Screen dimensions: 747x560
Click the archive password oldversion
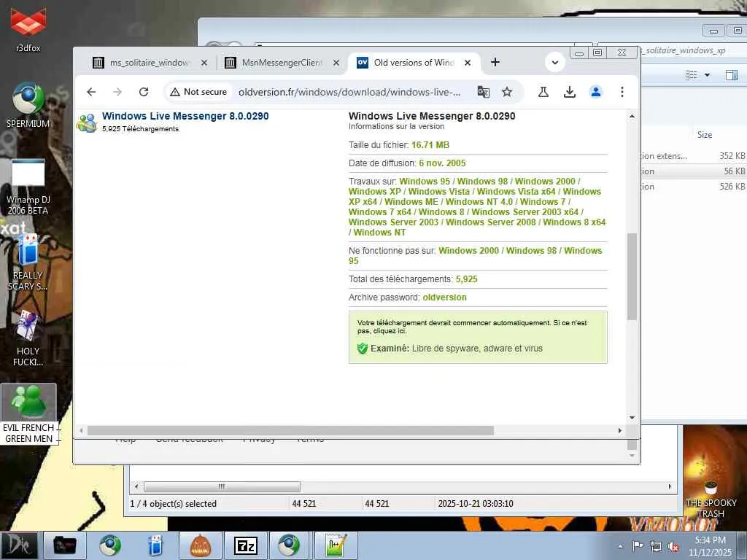(444, 297)
